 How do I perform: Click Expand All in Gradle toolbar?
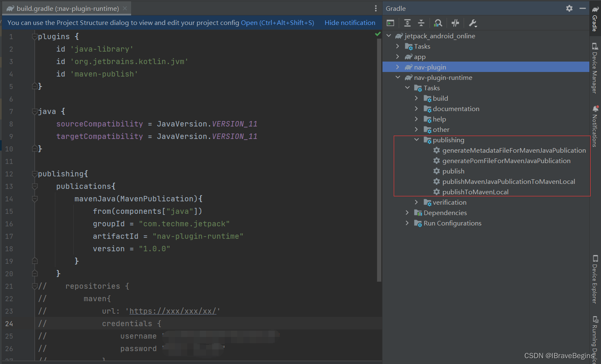tap(407, 23)
